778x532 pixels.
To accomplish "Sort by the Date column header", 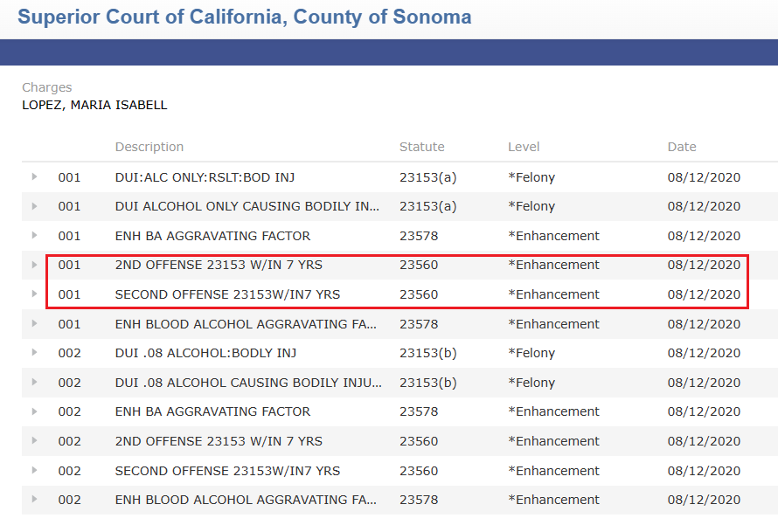I will coord(682,147).
